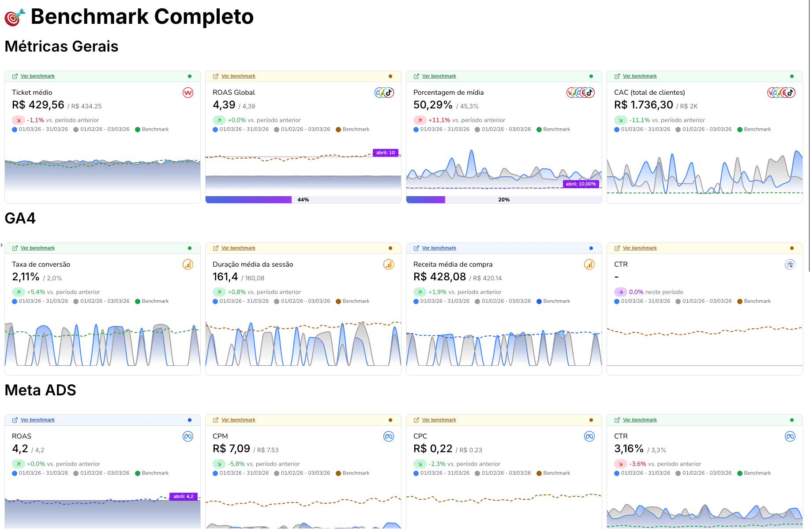Click the ROAS Global platform icons cluster
The image size is (810, 532).
tap(384, 93)
